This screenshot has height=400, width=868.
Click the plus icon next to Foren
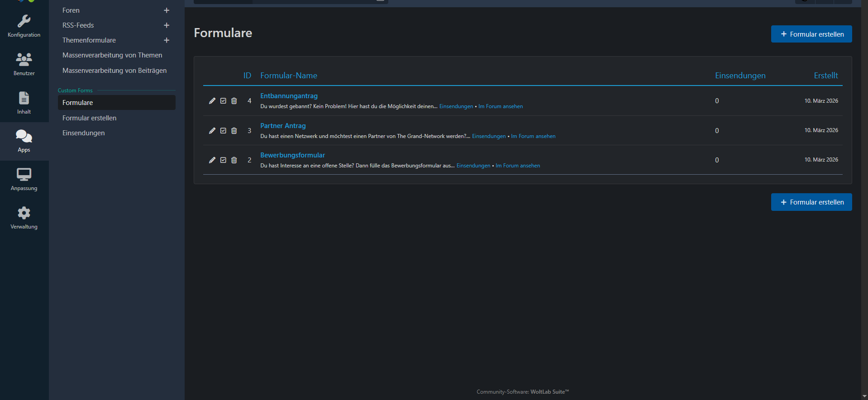pyautogui.click(x=167, y=10)
